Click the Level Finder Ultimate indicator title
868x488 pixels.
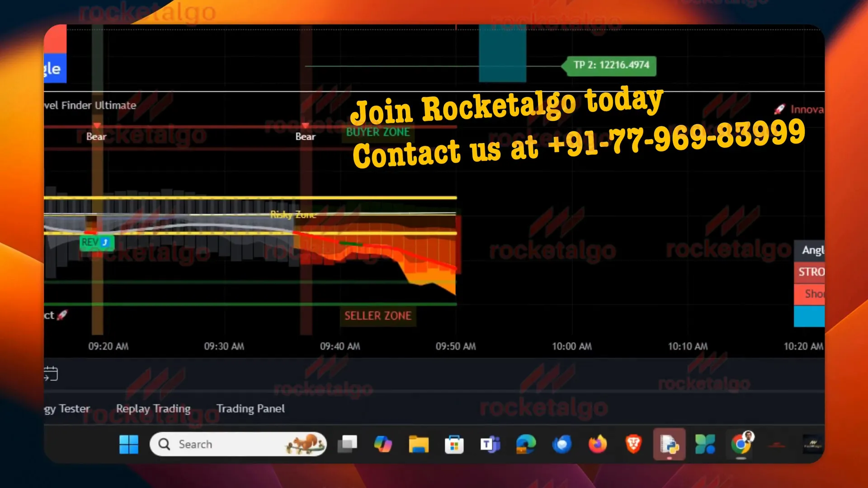click(90, 105)
